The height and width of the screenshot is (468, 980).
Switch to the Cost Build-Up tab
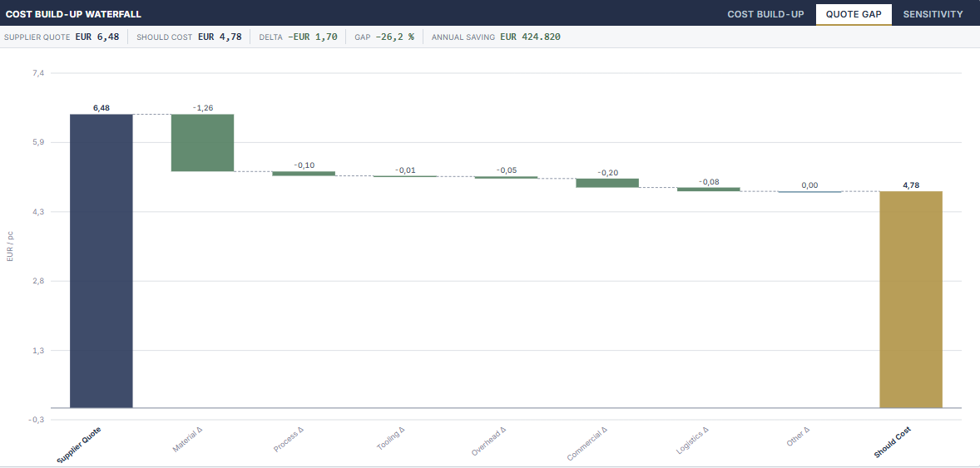pyautogui.click(x=765, y=14)
